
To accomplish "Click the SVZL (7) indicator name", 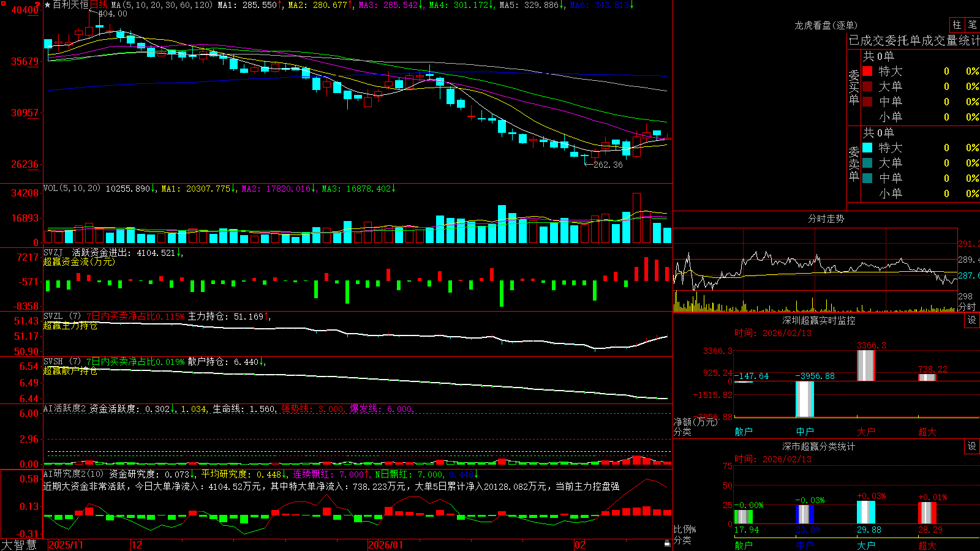I will coord(62,317).
